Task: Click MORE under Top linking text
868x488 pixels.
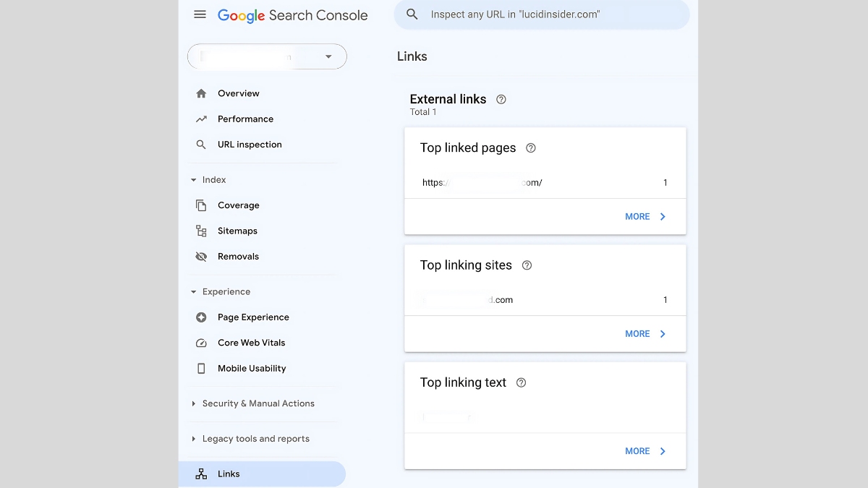Action: coord(637,451)
